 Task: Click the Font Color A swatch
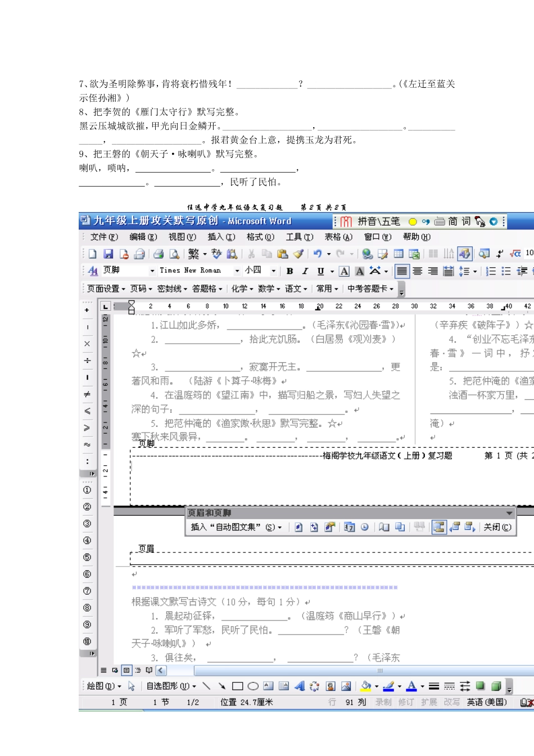click(x=411, y=686)
